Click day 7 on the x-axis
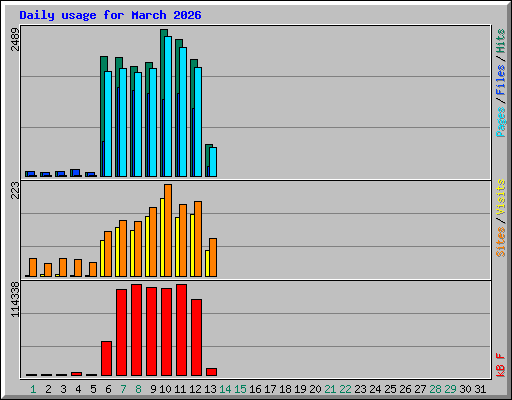This screenshot has width=512, height=400. coord(123,389)
